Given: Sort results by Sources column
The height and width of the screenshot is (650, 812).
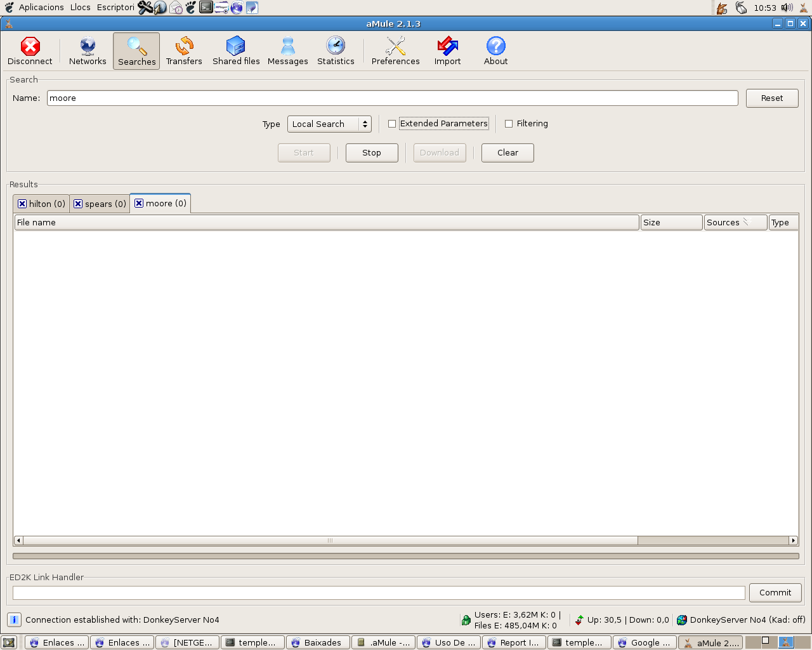Looking at the screenshot, I should [x=735, y=222].
